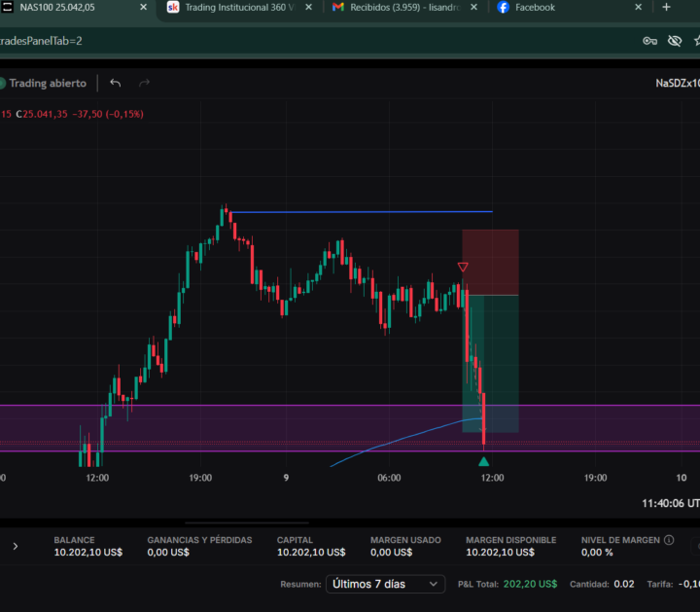Viewport: 700px width, 612px height.
Task: Open a new browser tab with plus button
Action: pyautogui.click(x=666, y=8)
